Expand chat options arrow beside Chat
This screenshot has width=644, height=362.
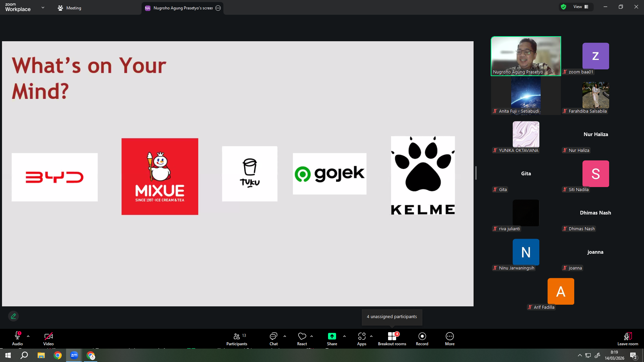tap(285, 336)
